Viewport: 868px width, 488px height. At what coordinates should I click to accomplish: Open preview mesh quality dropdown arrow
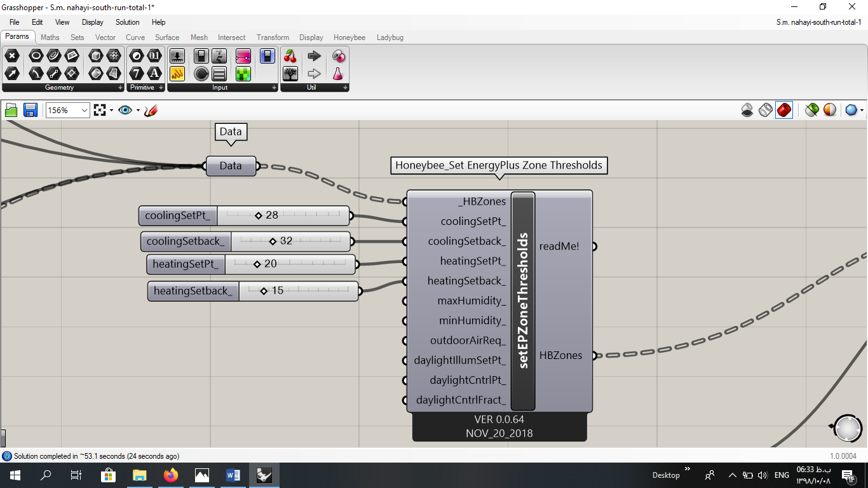[862, 111]
